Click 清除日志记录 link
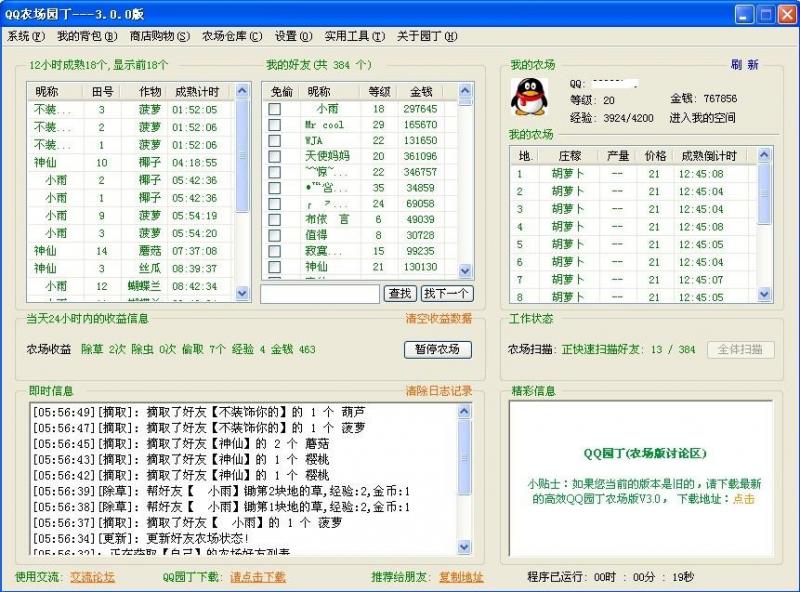 point(439,391)
